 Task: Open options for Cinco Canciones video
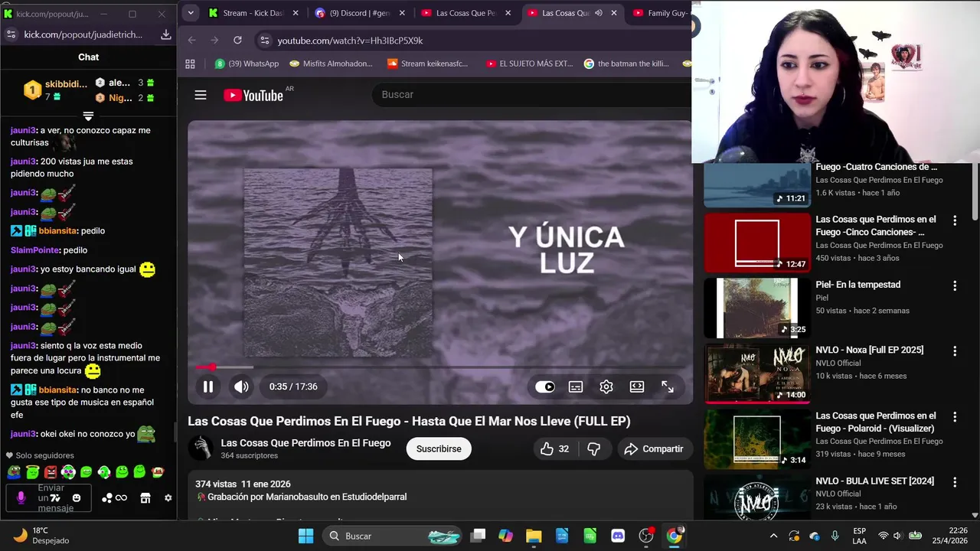coord(955,220)
